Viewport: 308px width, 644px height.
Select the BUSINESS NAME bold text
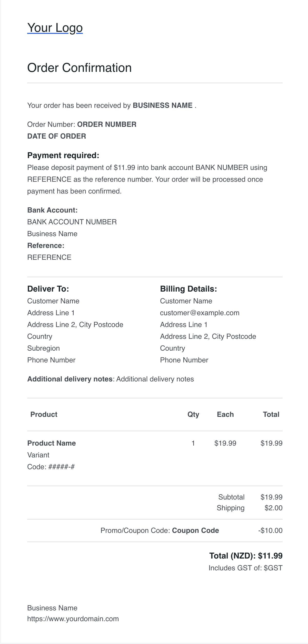coord(163,105)
